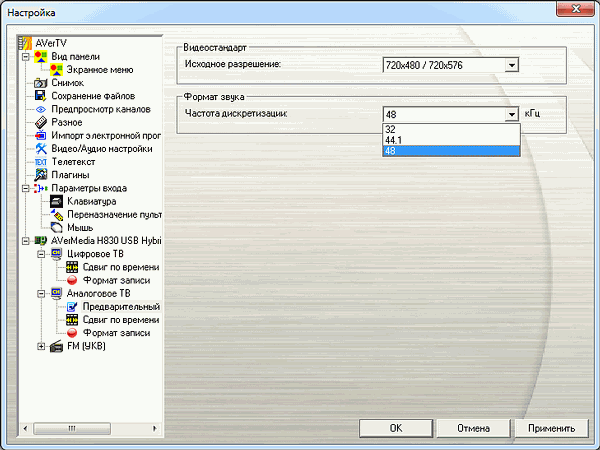Image resolution: width=600 pixels, height=450 pixels.
Task: Expand the FM (УКВ) tree node
Action: pos(41,346)
